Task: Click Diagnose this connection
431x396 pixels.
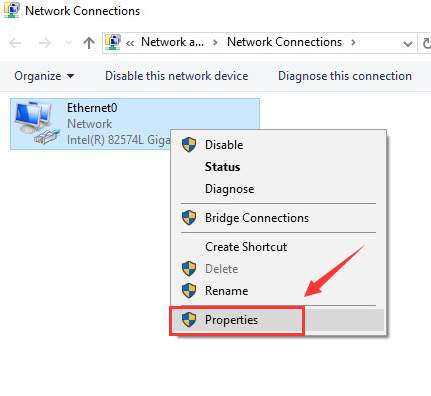Action: point(345,76)
